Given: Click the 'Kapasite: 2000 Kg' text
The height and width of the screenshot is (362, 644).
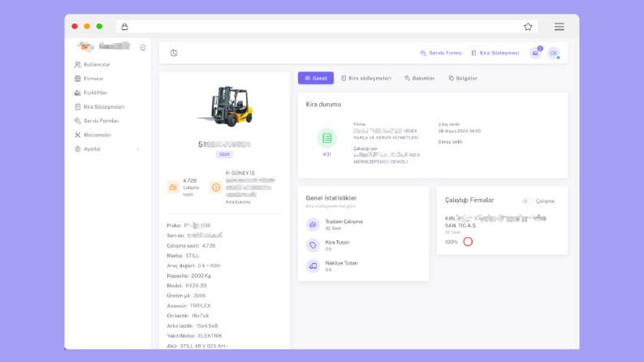Looking at the screenshot, I should (189, 275).
